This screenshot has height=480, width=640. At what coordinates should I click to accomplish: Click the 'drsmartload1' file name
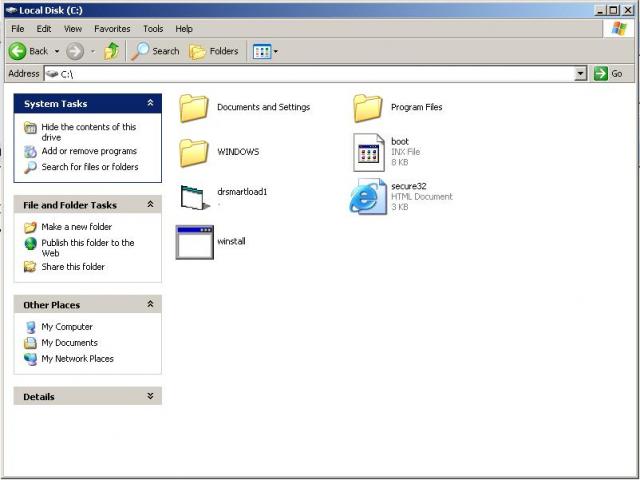pos(242,192)
